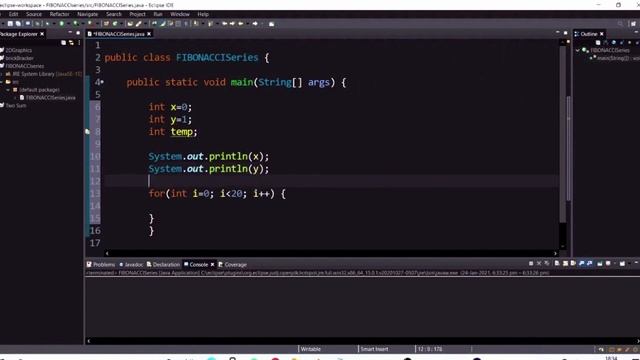This screenshot has height=360, width=640.
Task: Close the Package Explorer view
Action: point(42,34)
